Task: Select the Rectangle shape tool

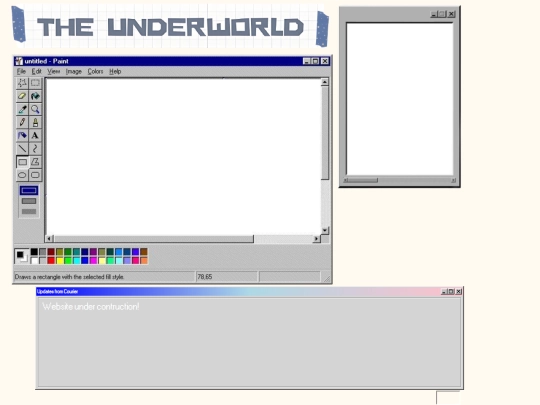Action: click(x=22, y=162)
